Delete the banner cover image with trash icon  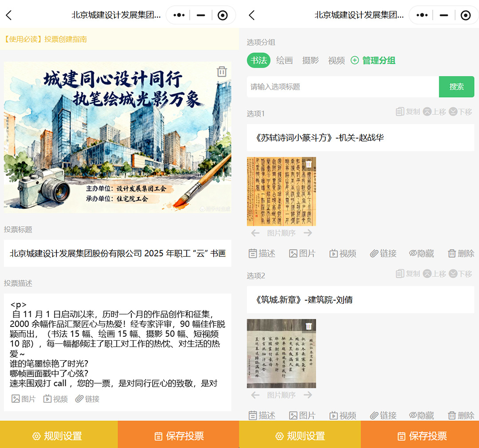coord(222,72)
